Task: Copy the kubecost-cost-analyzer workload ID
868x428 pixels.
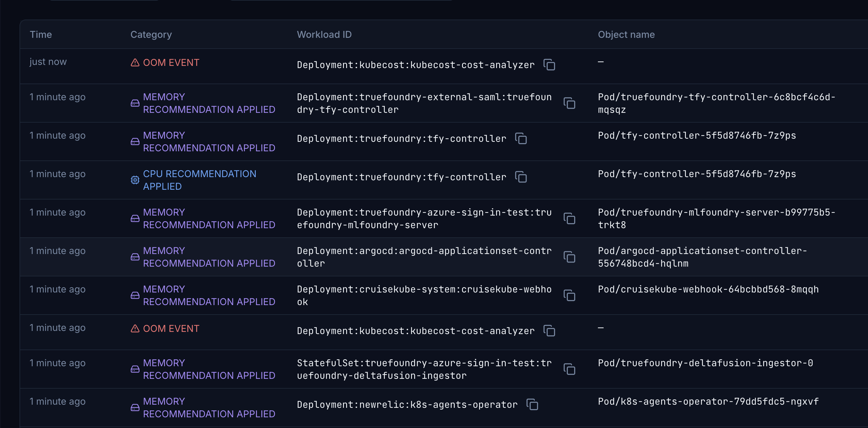Action: click(x=549, y=65)
